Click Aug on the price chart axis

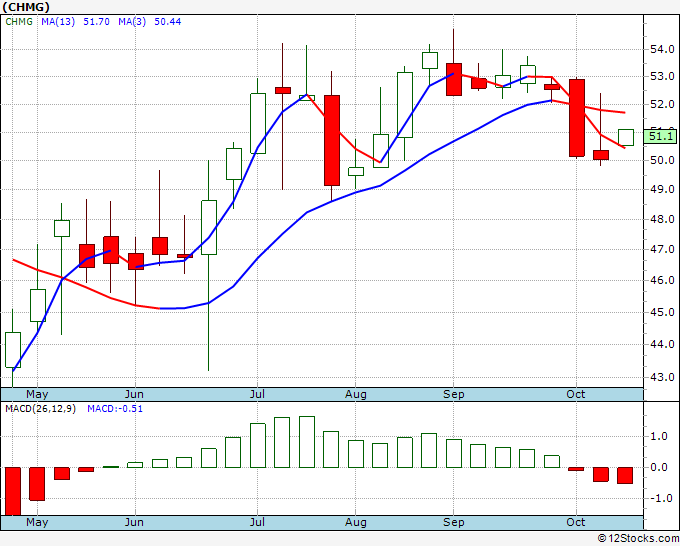click(x=356, y=395)
